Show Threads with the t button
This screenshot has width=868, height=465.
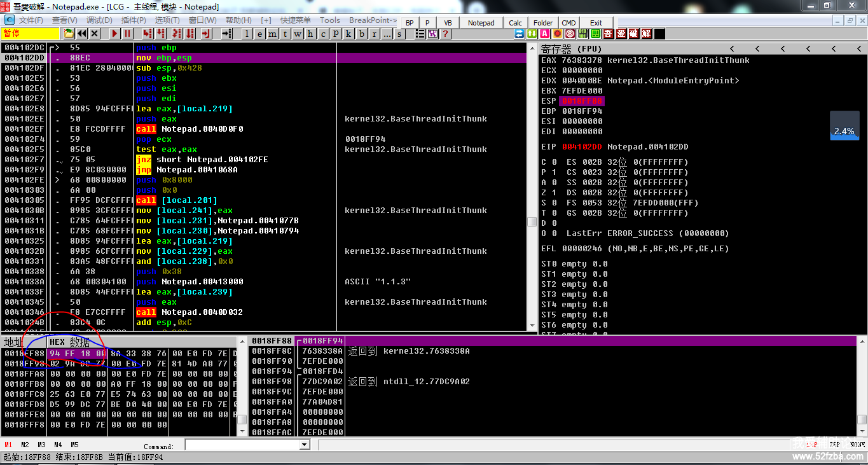[x=285, y=34]
